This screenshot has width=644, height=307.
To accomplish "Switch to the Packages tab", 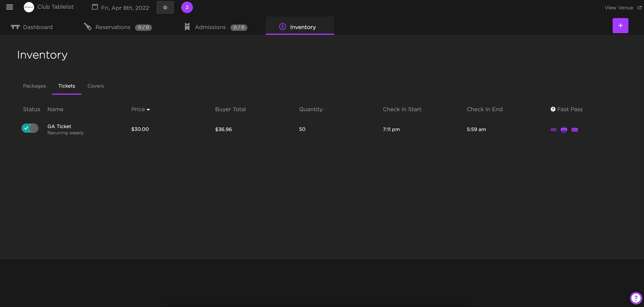I will [x=35, y=86].
